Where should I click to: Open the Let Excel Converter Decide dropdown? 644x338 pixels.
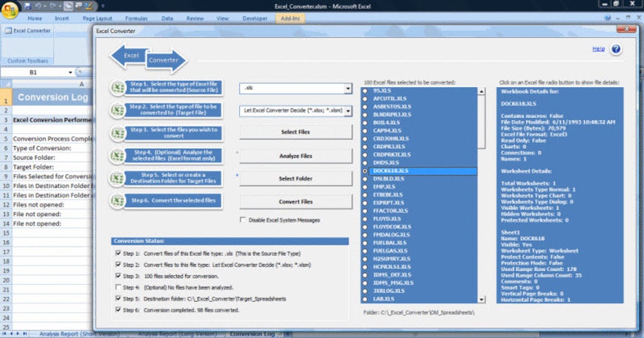point(348,111)
